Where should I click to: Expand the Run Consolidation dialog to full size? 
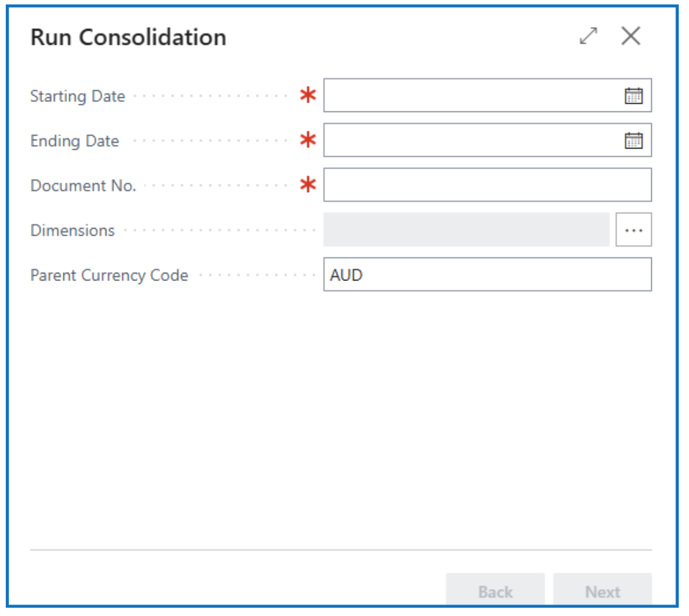588,36
